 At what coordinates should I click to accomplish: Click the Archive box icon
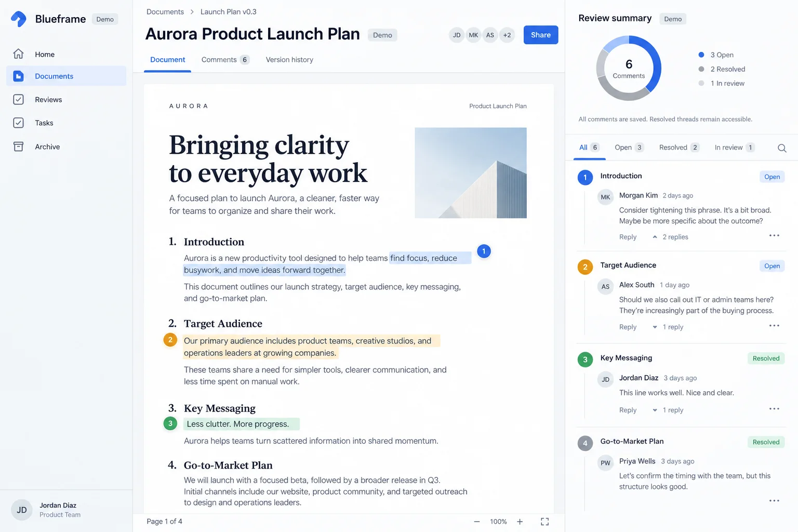point(18,147)
